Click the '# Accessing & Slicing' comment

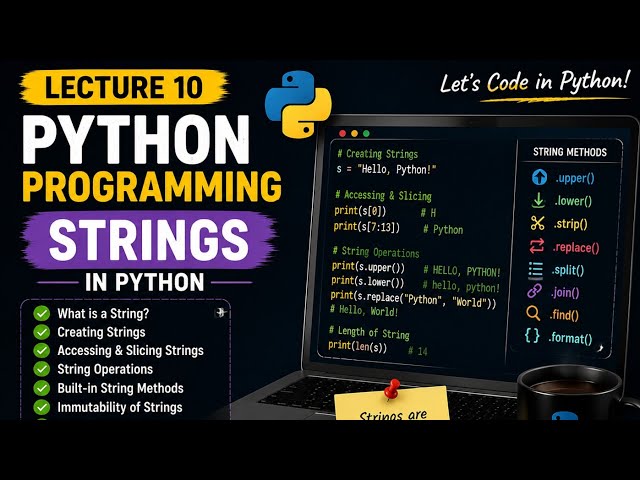[383, 196]
